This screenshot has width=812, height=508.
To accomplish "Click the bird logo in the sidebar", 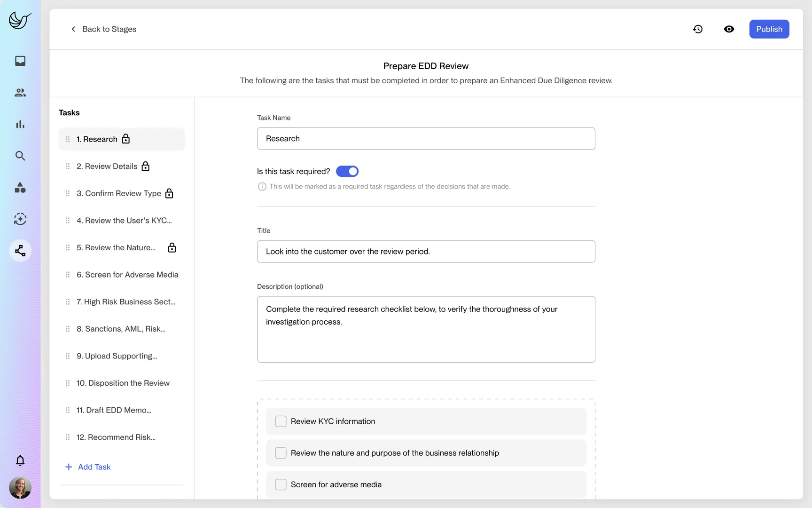I will (20, 20).
